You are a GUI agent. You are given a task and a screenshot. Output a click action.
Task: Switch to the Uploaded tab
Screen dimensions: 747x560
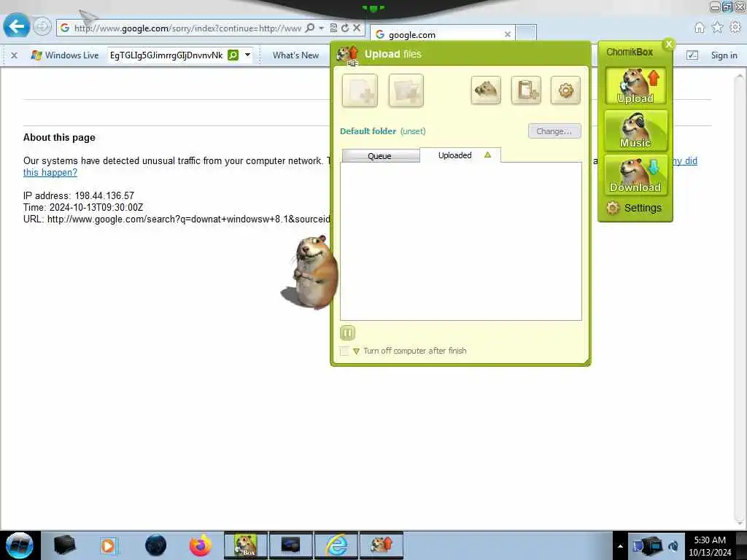[x=460, y=155]
